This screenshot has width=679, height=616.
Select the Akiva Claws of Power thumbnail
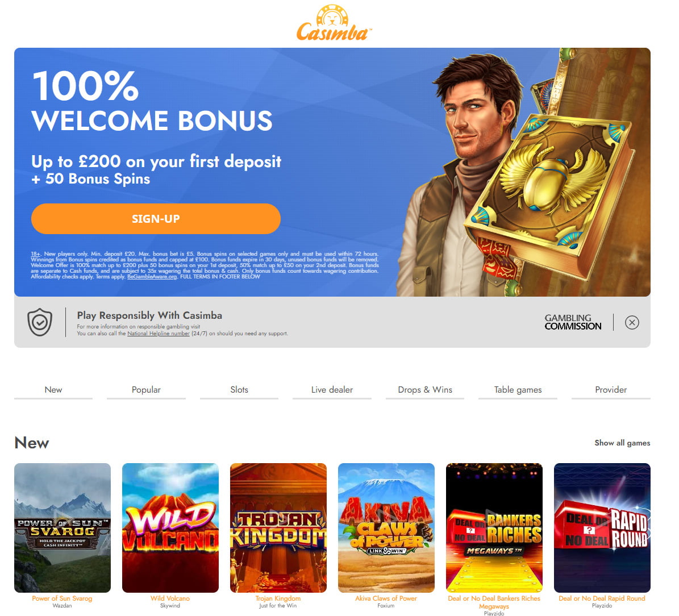[x=386, y=527]
